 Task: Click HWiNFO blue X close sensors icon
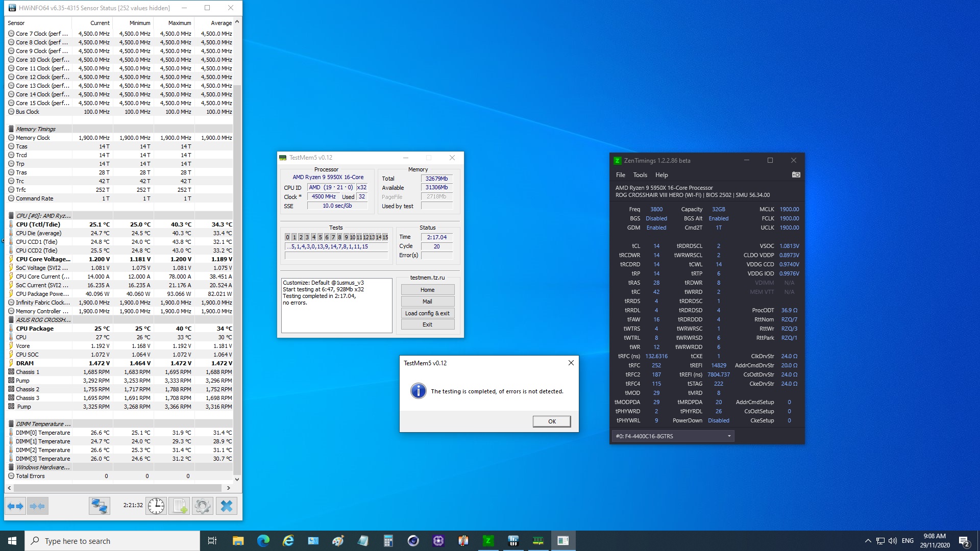pos(227,506)
